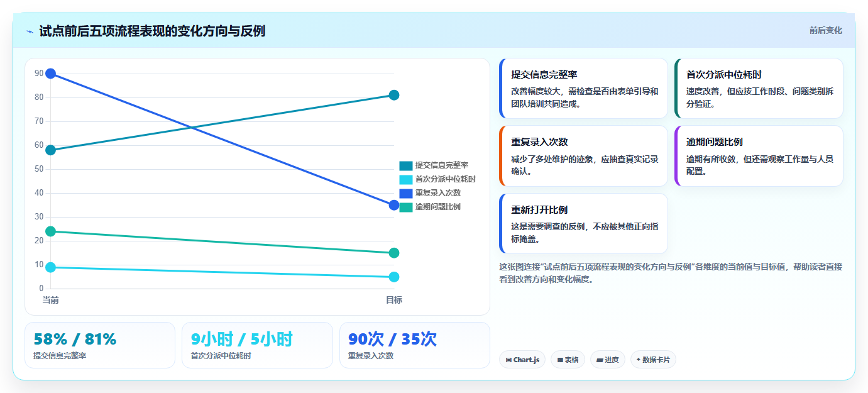Screen dimensions: 868x393
Task: Open the 提交信息完整率 insight card
Action: coord(583,89)
